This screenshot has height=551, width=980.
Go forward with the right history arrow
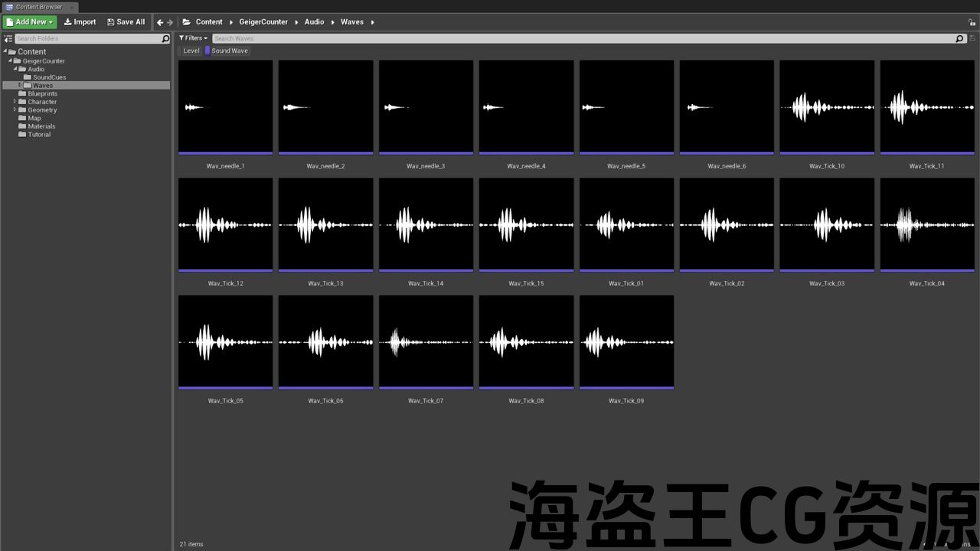(170, 22)
